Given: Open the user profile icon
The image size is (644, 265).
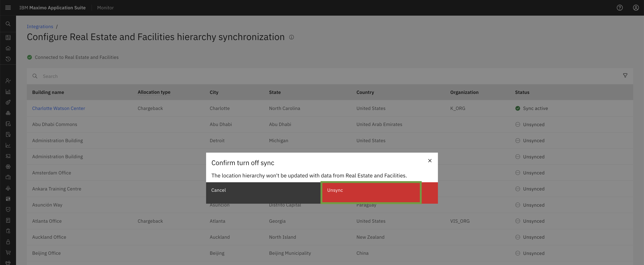Looking at the screenshot, I should [636, 8].
